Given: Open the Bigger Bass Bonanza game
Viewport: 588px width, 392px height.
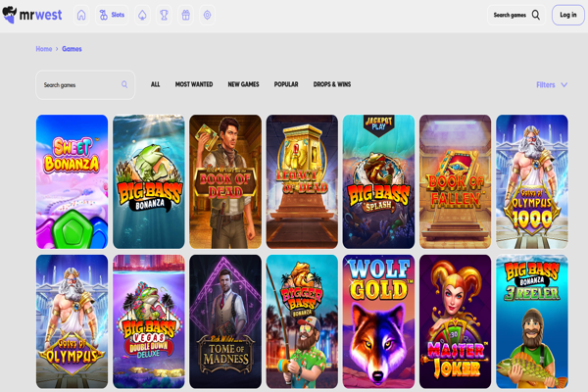Looking at the screenshot, I should (302, 321).
